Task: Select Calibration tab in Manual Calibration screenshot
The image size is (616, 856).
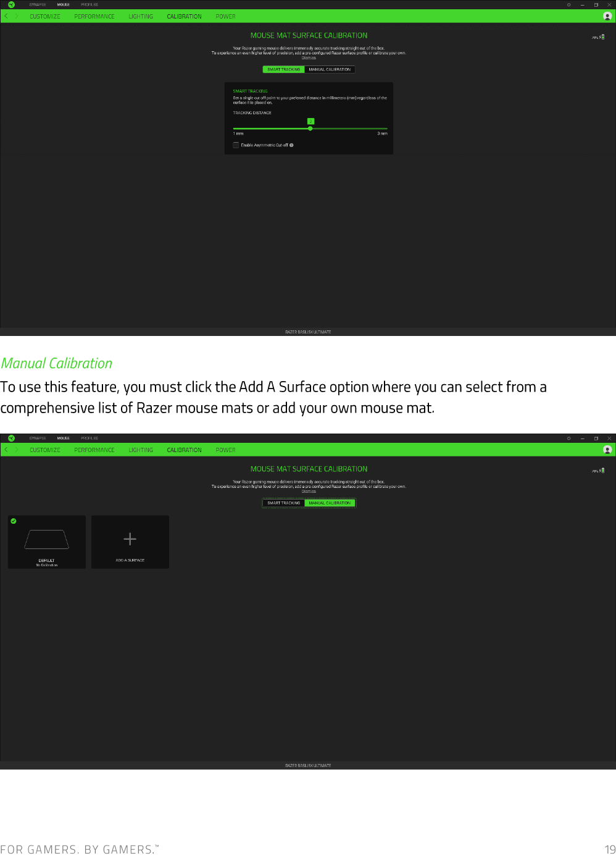Action: coord(184,450)
